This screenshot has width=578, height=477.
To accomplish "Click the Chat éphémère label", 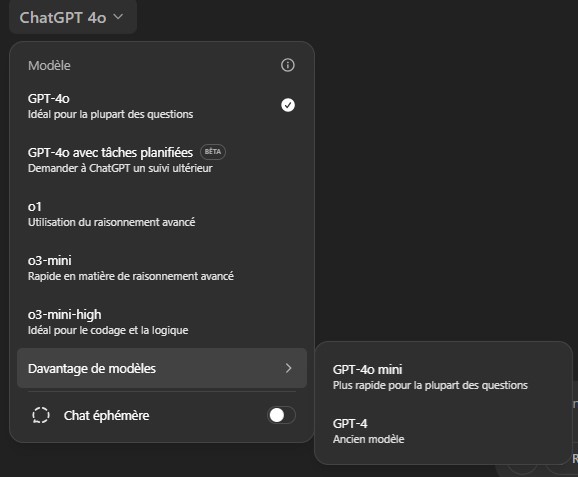I will pos(107,415).
